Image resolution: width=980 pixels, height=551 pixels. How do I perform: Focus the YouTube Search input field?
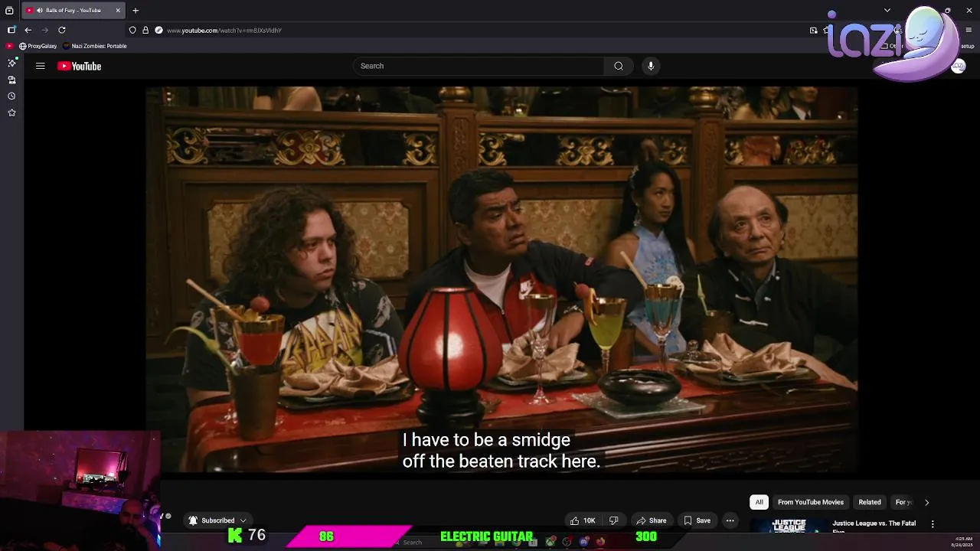tap(479, 66)
